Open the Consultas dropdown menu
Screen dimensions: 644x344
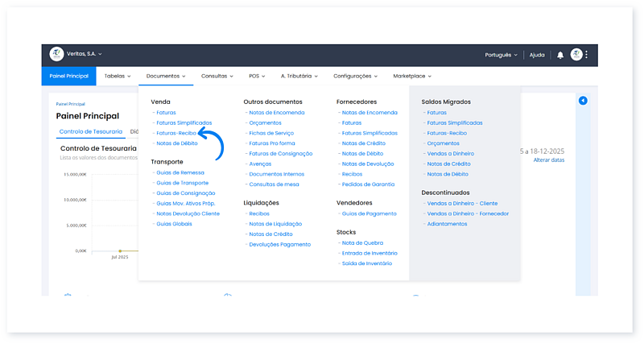click(217, 76)
